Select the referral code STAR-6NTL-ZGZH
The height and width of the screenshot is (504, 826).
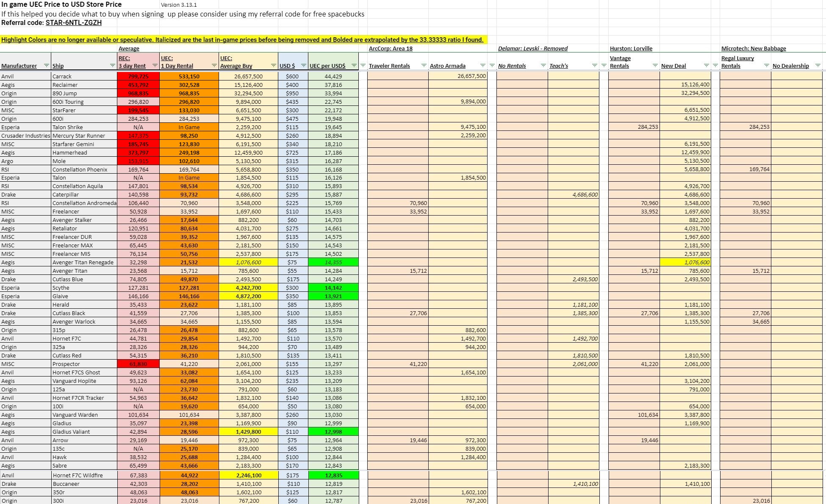click(74, 22)
